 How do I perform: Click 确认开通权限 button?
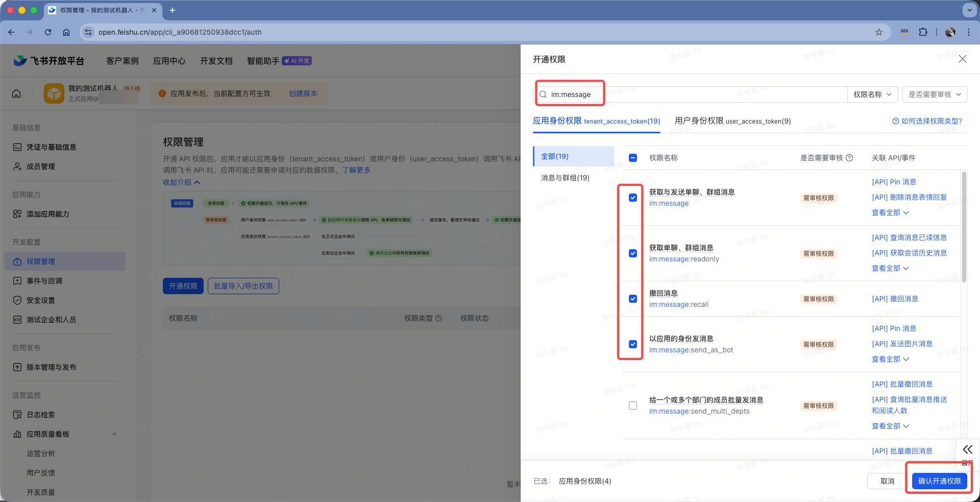[939, 481]
